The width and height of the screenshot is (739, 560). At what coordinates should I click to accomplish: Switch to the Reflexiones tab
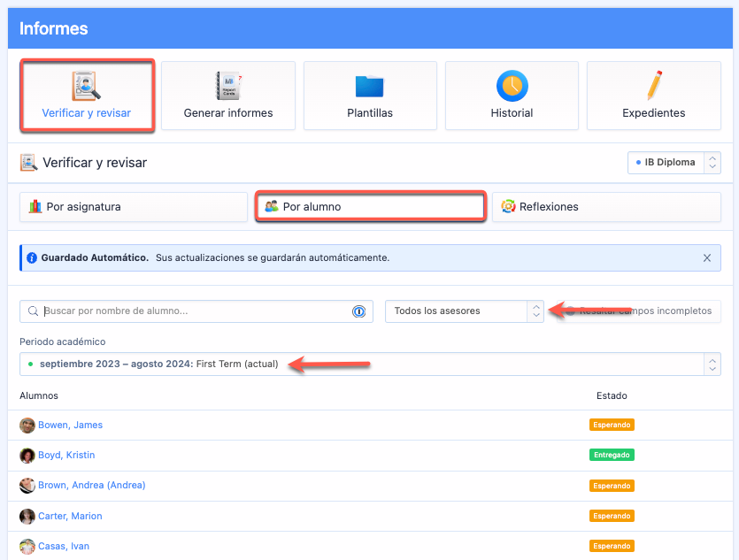pyautogui.click(x=606, y=207)
